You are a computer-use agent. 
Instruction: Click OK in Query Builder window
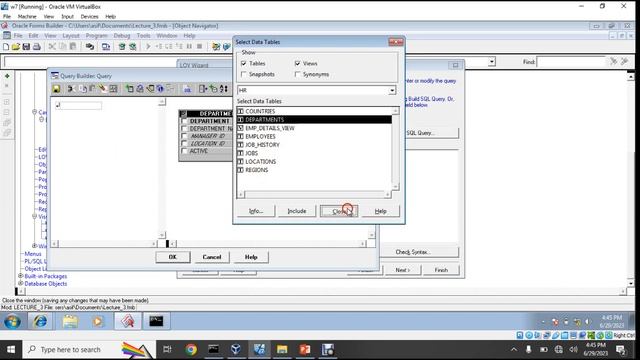click(173, 257)
